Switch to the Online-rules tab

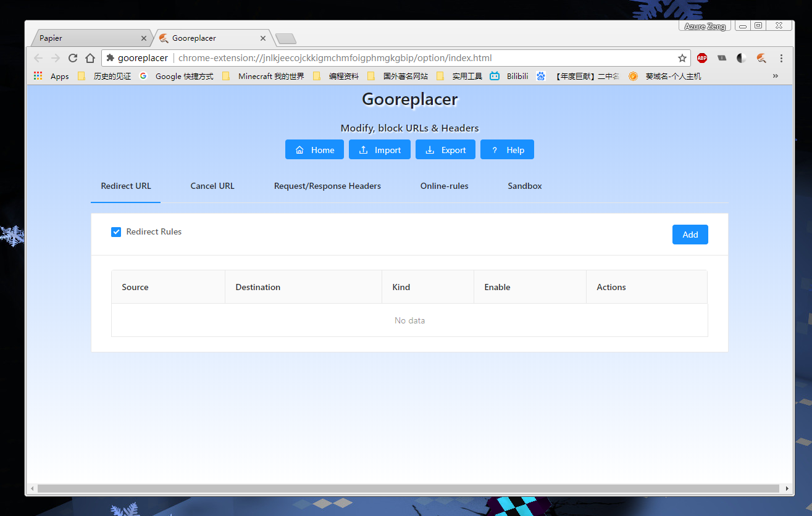[445, 186]
